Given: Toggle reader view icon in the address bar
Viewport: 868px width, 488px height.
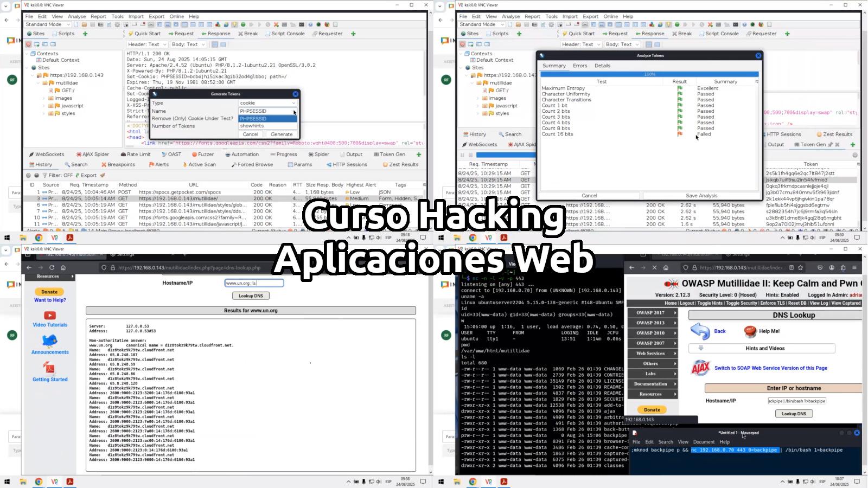Looking at the screenshot, I should (x=791, y=267).
